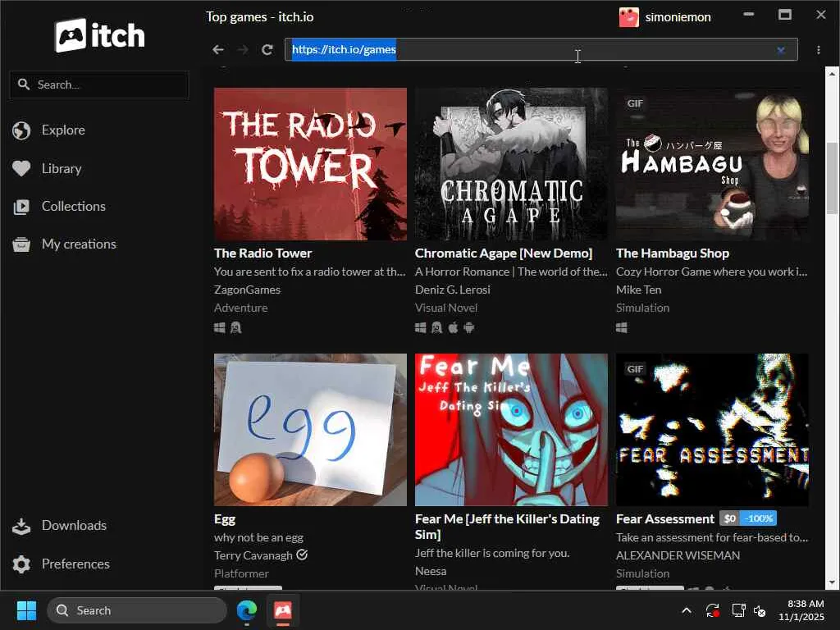Image resolution: width=840 pixels, height=630 pixels.
Task: Open Windows Start menu
Action: coord(26,610)
